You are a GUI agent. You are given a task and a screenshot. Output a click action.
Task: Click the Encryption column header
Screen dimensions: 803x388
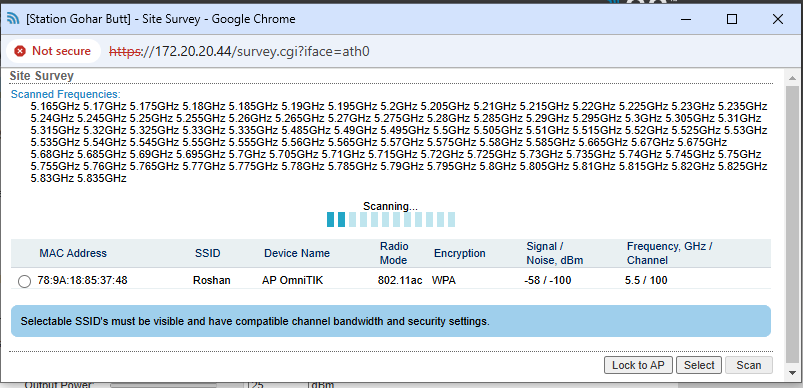pyautogui.click(x=459, y=253)
